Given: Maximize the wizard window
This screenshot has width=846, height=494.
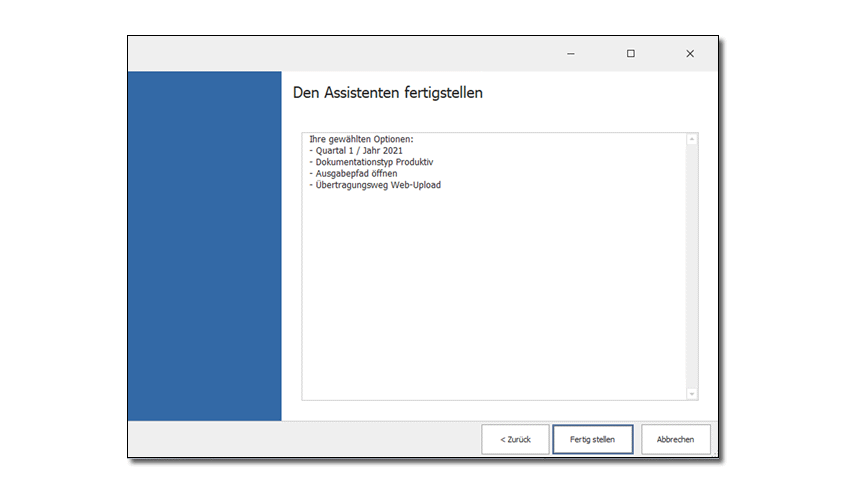Looking at the screenshot, I should click(630, 54).
